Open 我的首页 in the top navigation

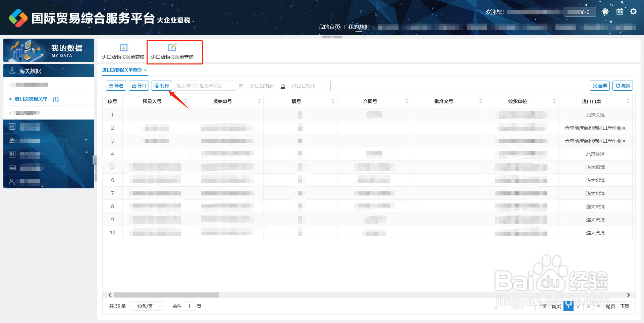click(x=329, y=27)
